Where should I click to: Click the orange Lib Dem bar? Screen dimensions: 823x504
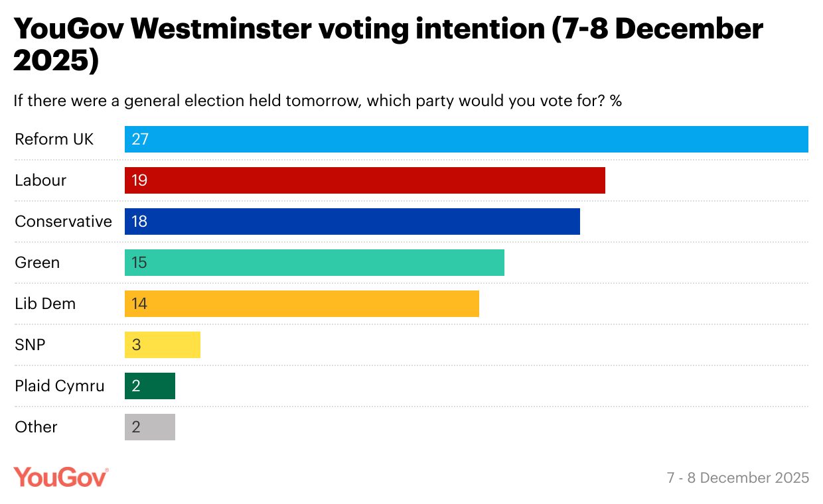tap(301, 304)
